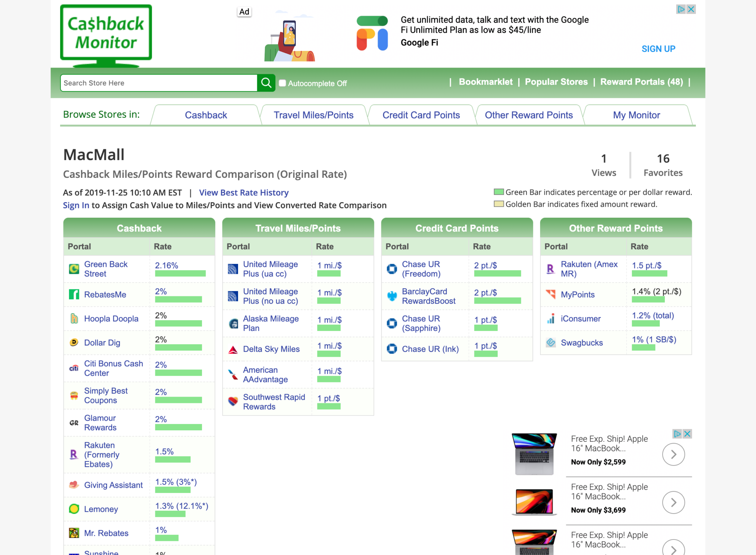Open the Chase UR (Ink) portal link
Viewport: 756px width, 555px height.
430,349
